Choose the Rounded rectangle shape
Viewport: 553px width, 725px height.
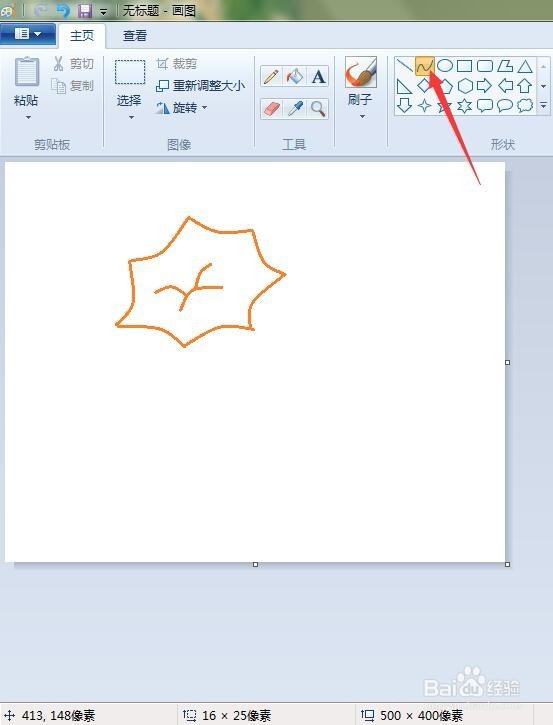pyautogui.click(x=485, y=66)
